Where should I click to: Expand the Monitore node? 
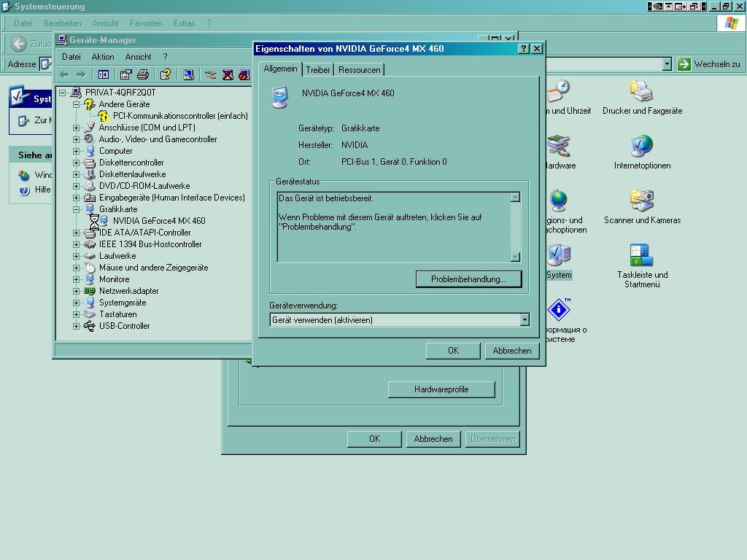(76, 279)
